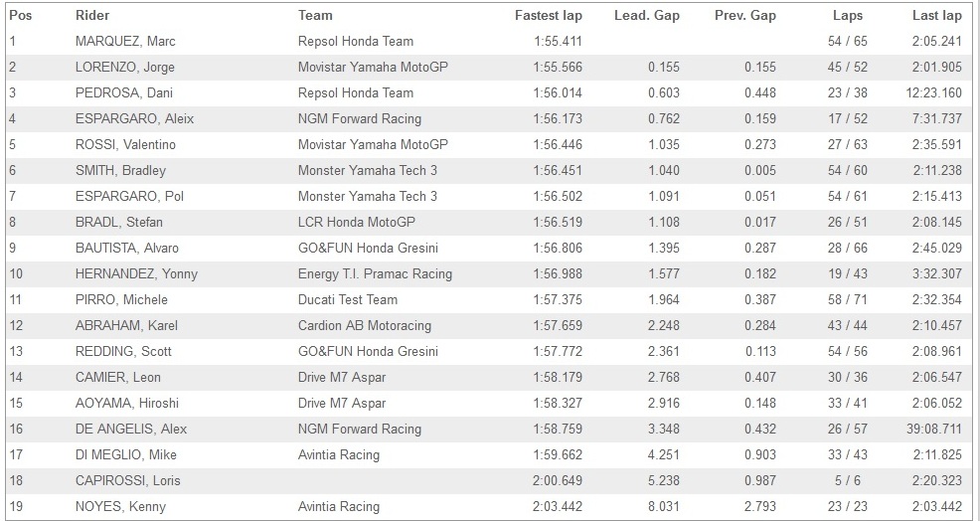Click the Pos column header

(x=20, y=15)
